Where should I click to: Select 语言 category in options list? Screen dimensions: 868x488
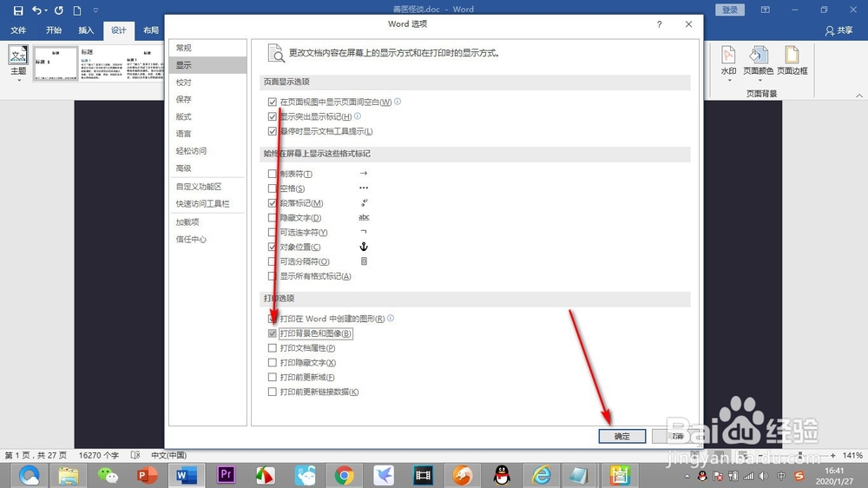point(207,134)
